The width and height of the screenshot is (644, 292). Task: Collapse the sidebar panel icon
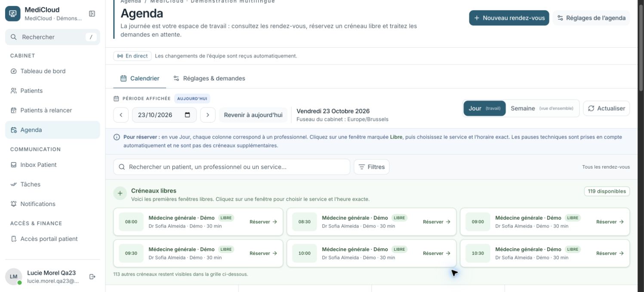coord(92,14)
